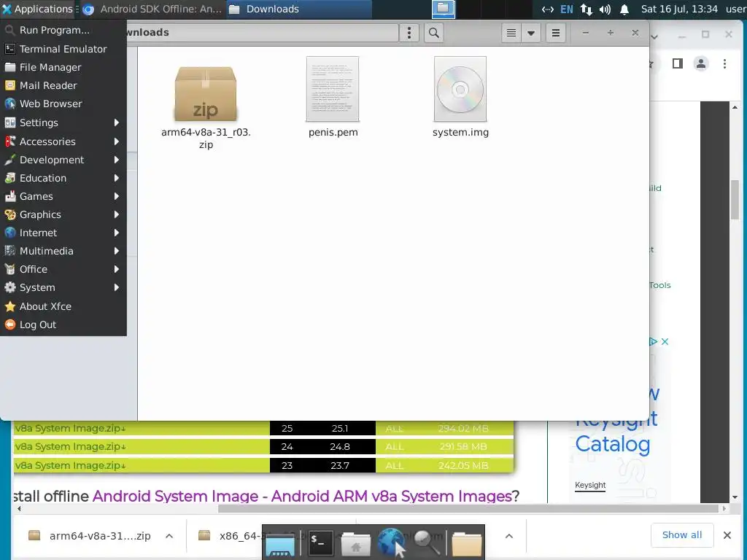Open the browser three-dot menu

coord(724,63)
